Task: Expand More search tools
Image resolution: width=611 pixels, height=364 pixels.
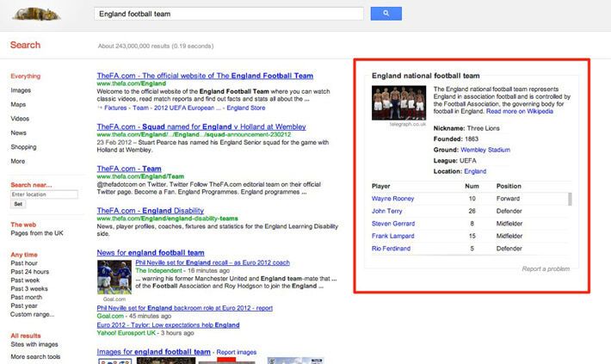Action: (x=35, y=356)
